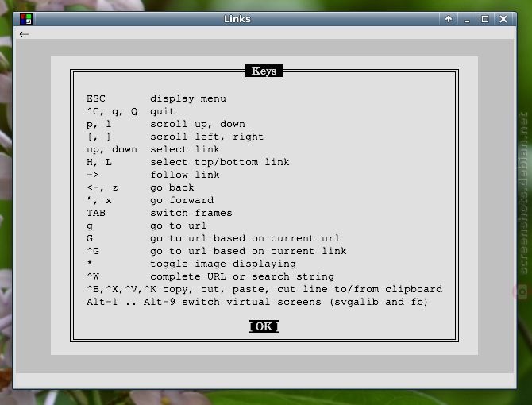The image size is (532, 405).
Task: Click "go to url based on current link"
Action: 248,252
